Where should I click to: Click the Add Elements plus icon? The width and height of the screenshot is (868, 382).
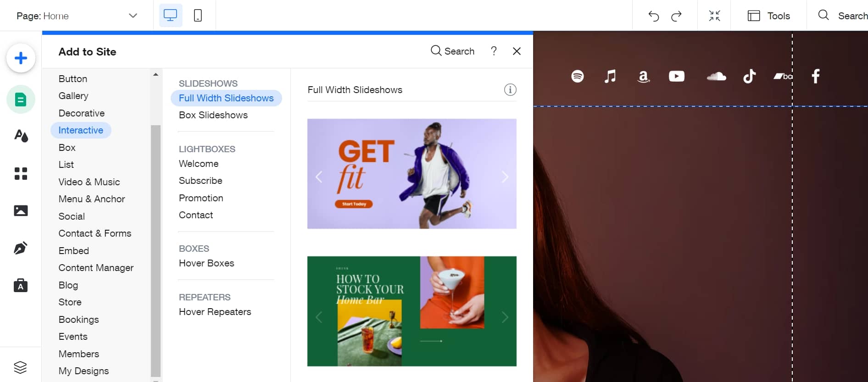click(x=21, y=58)
